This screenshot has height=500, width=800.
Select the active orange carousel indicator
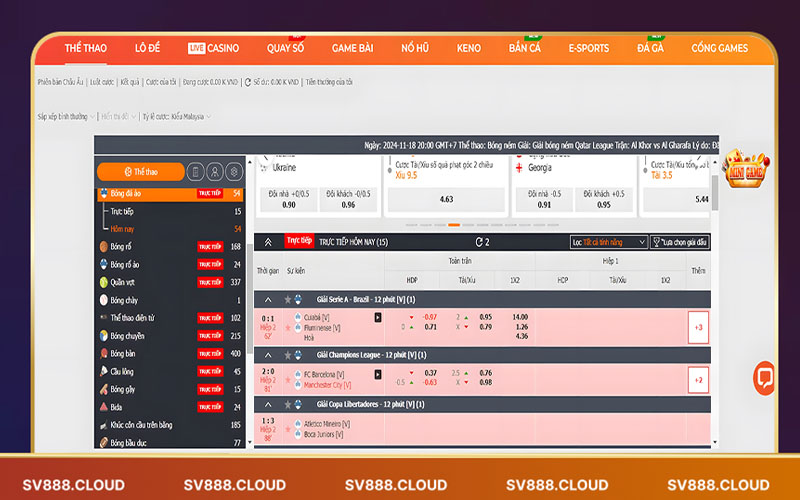tap(454, 225)
